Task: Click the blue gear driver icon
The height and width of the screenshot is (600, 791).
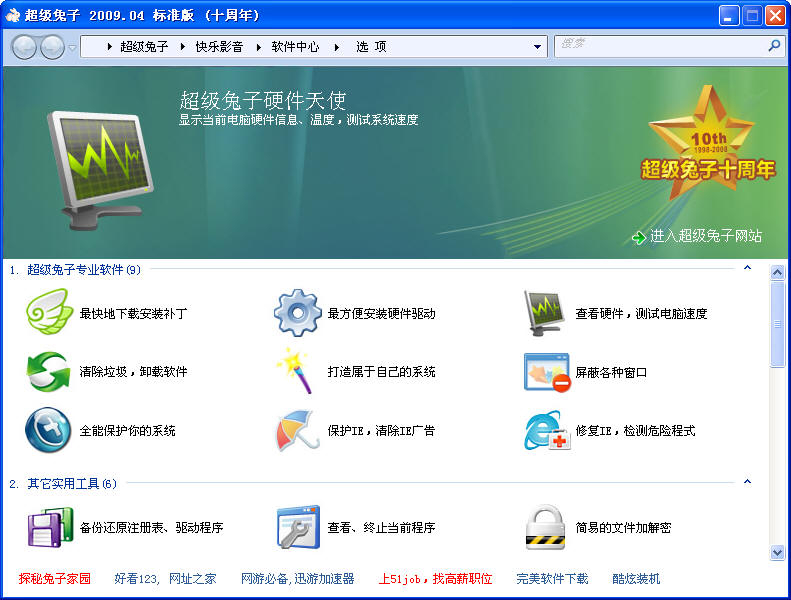Action: pyautogui.click(x=297, y=313)
